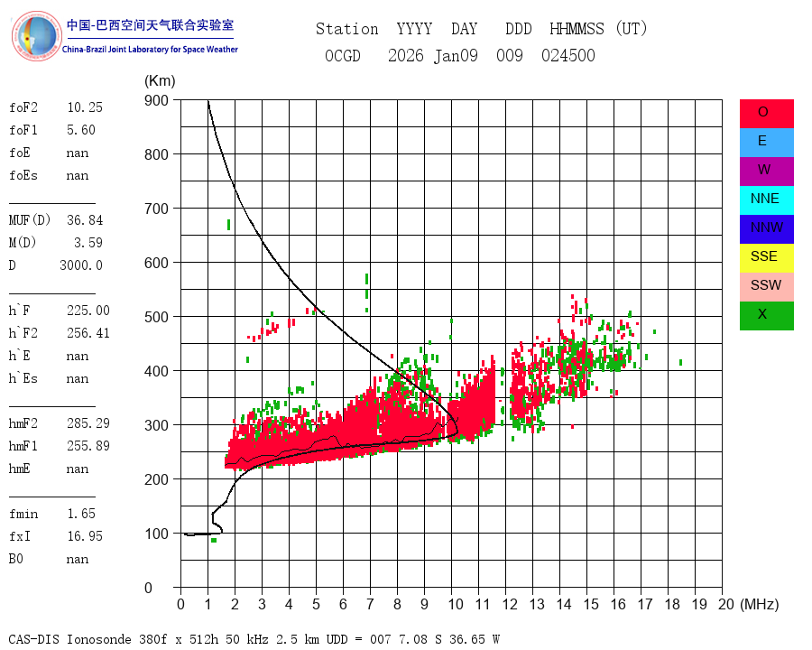Click the D value 3000.0
Viewport: 812px width, 650px height.
tap(81, 265)
